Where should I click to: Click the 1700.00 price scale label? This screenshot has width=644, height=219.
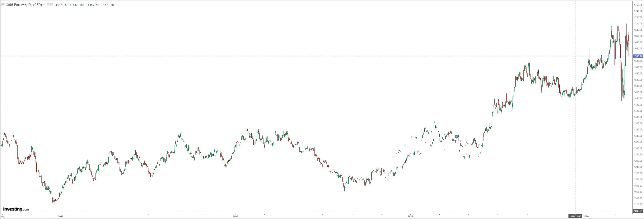(x=638, y=23)
